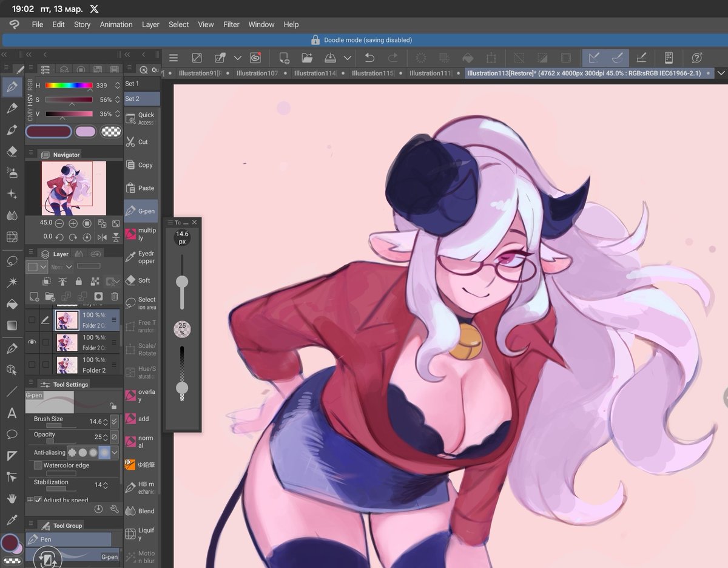
Task: Open anti-aliasing dropdown arrow
Action: [115, 452]
